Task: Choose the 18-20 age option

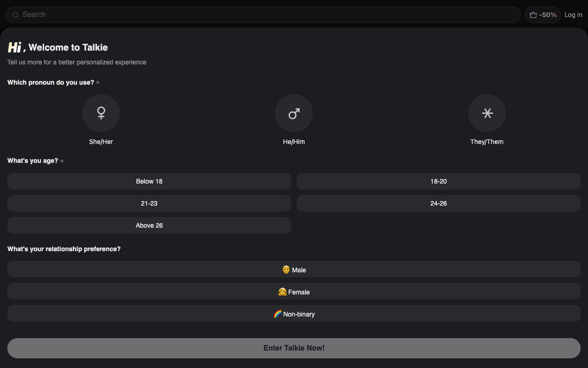Action: click(x=439, y=181)
